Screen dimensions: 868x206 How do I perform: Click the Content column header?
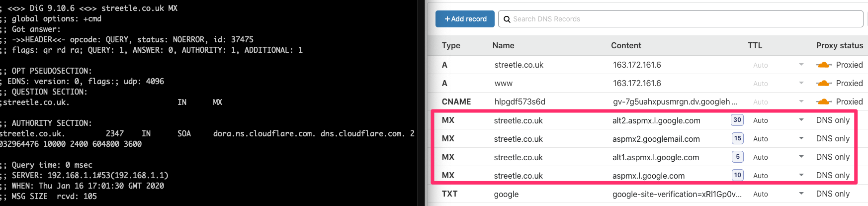tap(626, 45)
